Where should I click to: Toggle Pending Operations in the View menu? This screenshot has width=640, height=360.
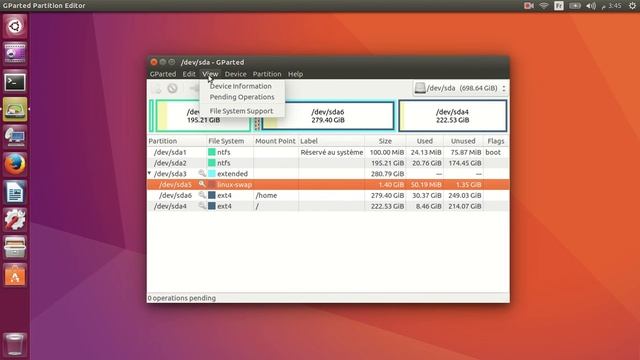pyautogui.click(x=242, y=97)
